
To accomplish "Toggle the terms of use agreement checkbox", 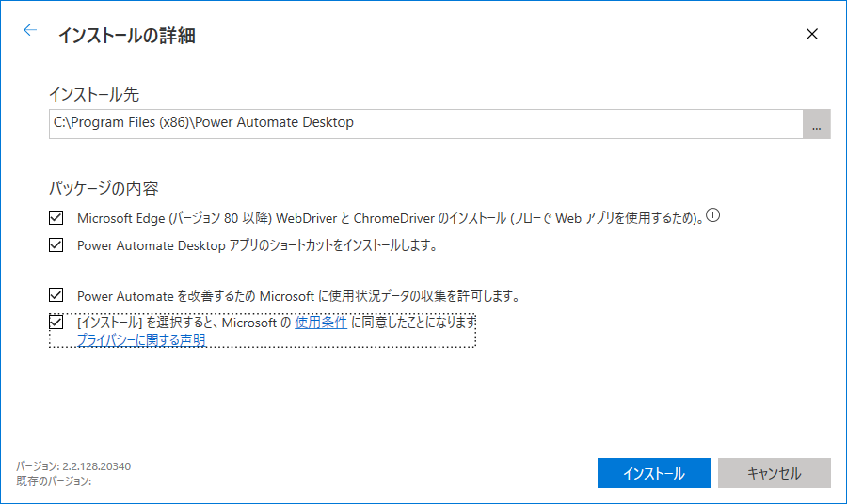I will tap(56, 323).
